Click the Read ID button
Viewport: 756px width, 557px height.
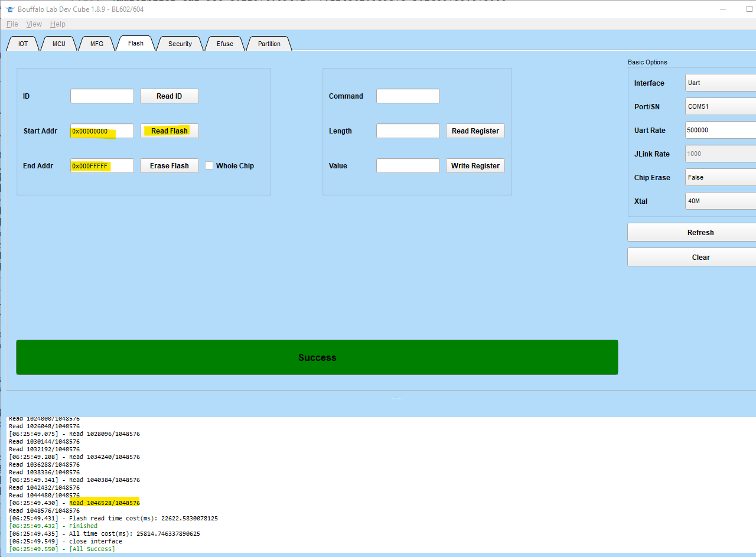[170, 96]
